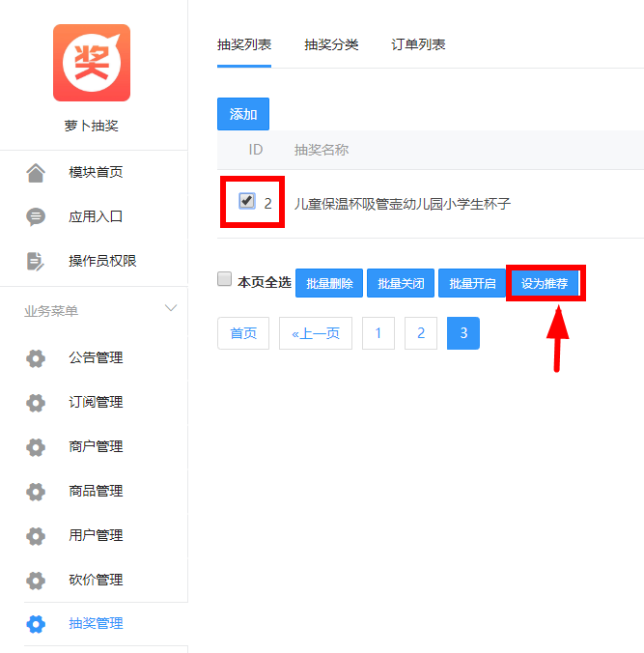Open 用户管理 menu item
The height and width of the screenshot is (653, 644).
point(94,536)
